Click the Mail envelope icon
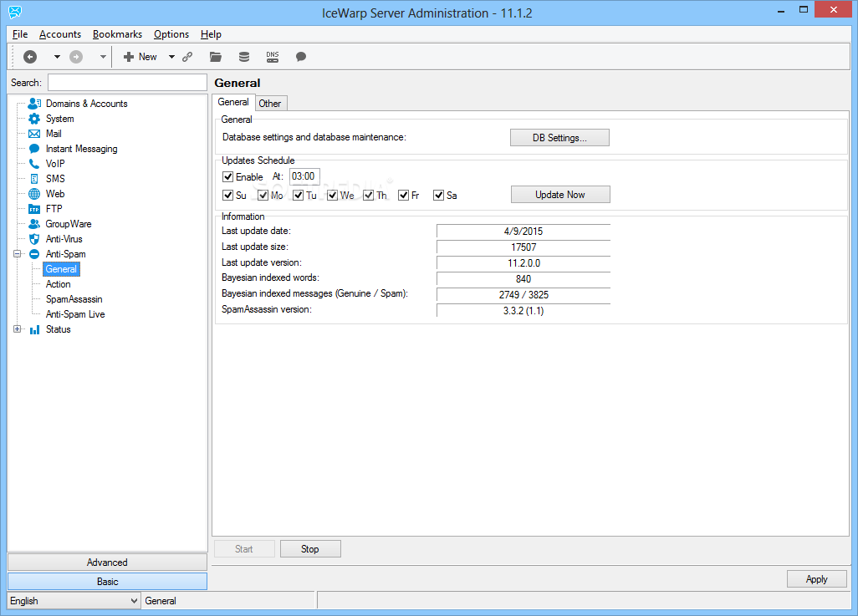Image resolution: width=858 pixels, height=616 pixels. coord(34,134)
